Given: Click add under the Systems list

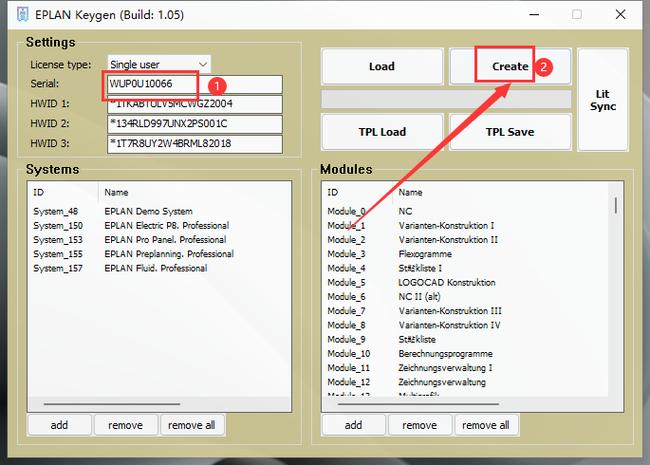Looking at the screenshot, I should click(x=59, y=425).
